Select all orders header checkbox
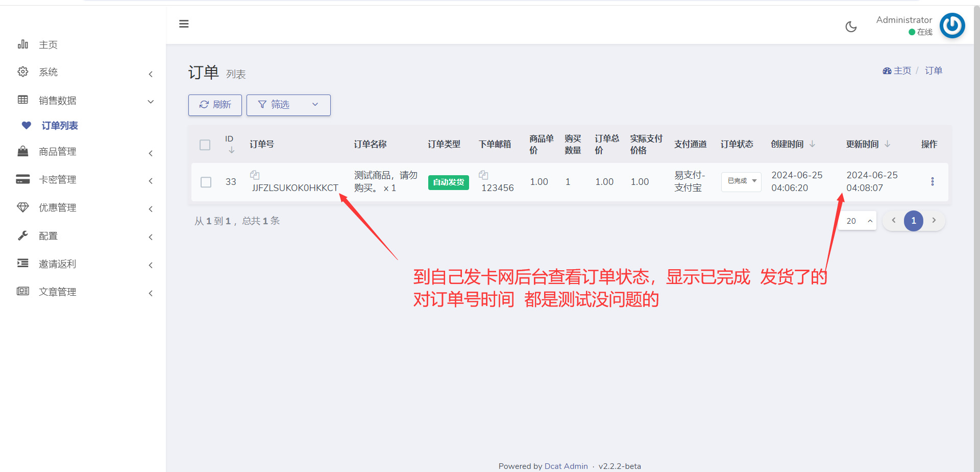This screenshot has width=980, height=472. 205,145
